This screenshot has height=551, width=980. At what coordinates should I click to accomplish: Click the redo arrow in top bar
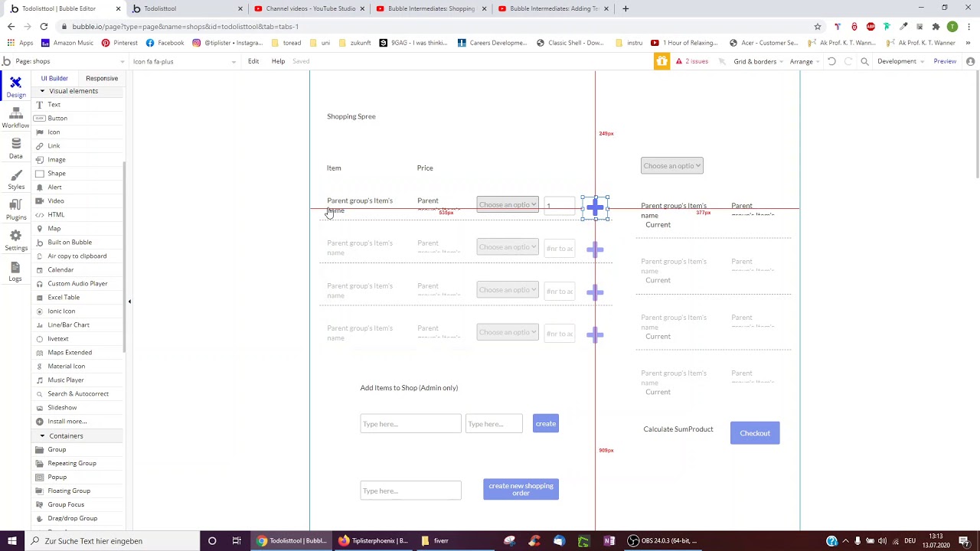tap(848, 61)
